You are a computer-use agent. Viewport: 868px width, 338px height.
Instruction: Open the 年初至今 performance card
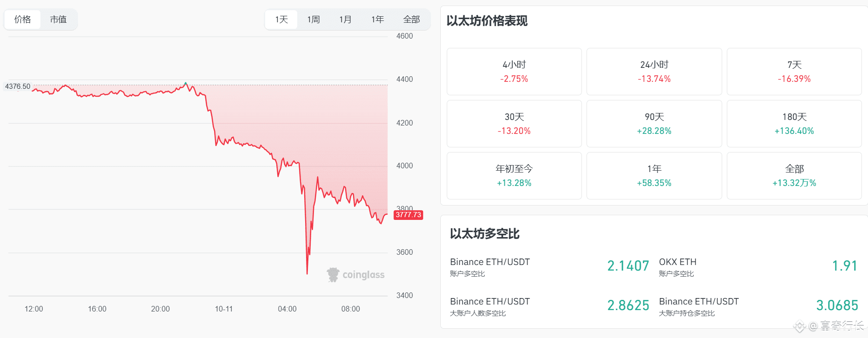point(514,176)
